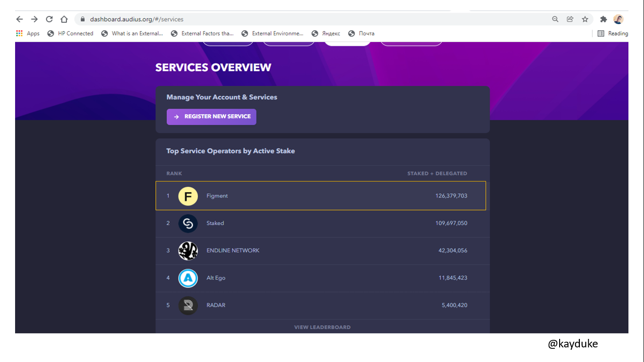
Task: Open the HP Connected bookmark
Action: click(x=70, y=33)
